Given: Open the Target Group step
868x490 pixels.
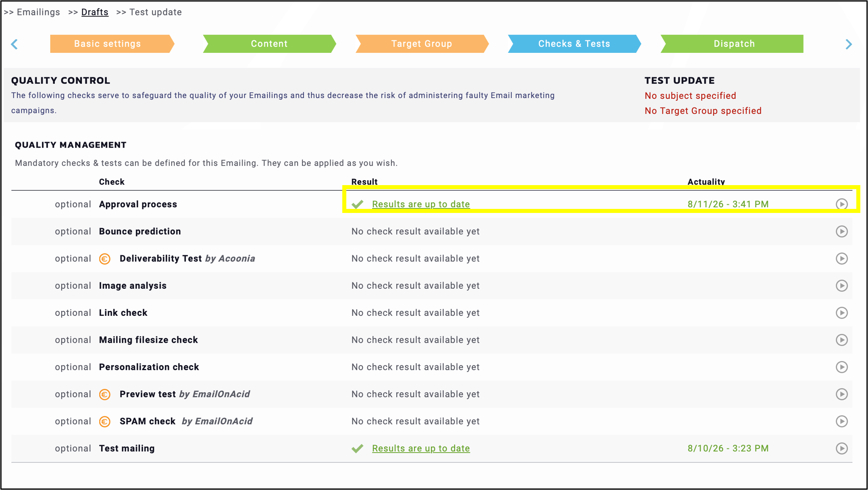Looking at the screenshot, I should tap(422, 44).
